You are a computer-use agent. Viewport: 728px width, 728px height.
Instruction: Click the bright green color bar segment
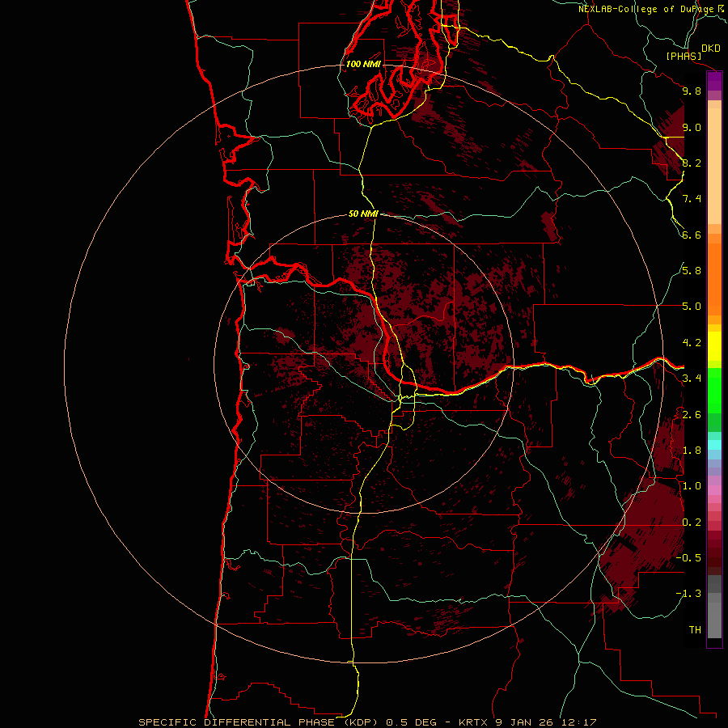714,390
